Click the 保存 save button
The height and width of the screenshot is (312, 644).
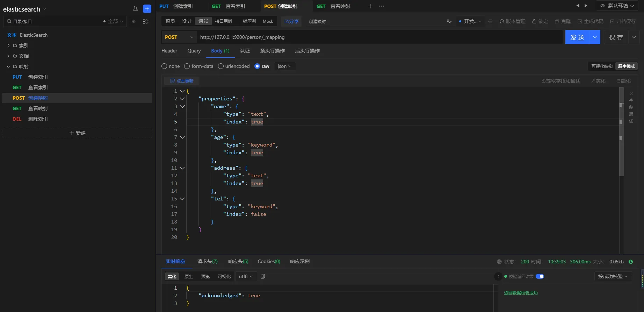coord(616,37)
